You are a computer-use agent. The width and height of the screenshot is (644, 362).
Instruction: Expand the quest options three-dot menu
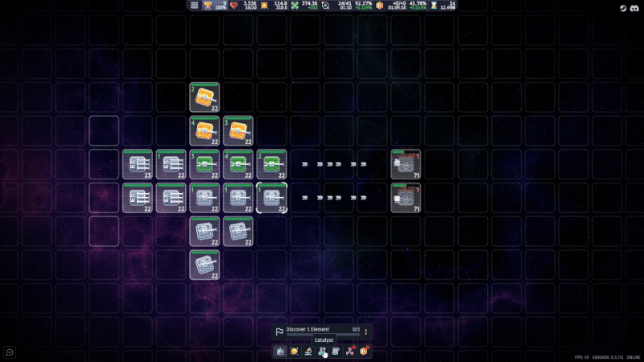click(x=366, y=331)
